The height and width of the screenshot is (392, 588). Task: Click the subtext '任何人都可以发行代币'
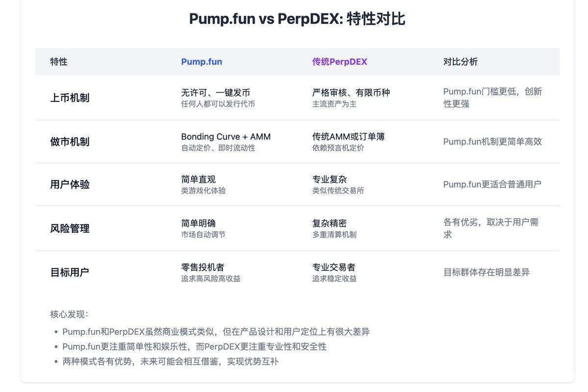point(218,104)
